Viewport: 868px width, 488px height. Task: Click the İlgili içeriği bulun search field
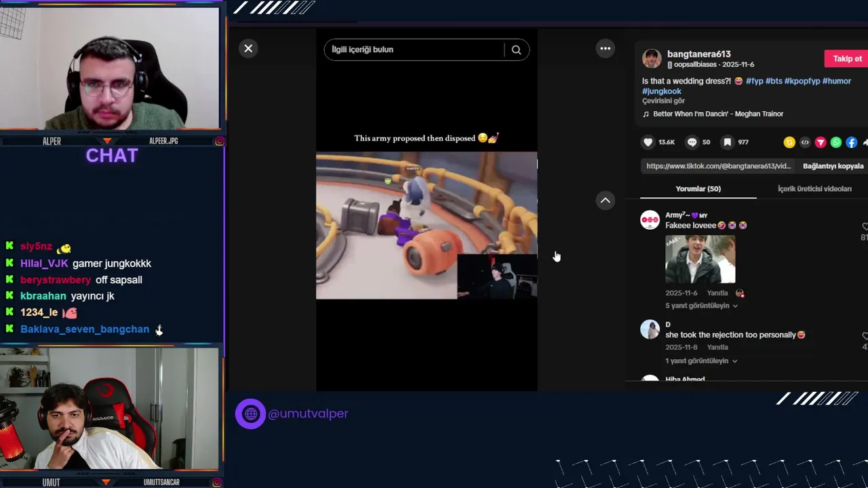(x=414, y=49)
